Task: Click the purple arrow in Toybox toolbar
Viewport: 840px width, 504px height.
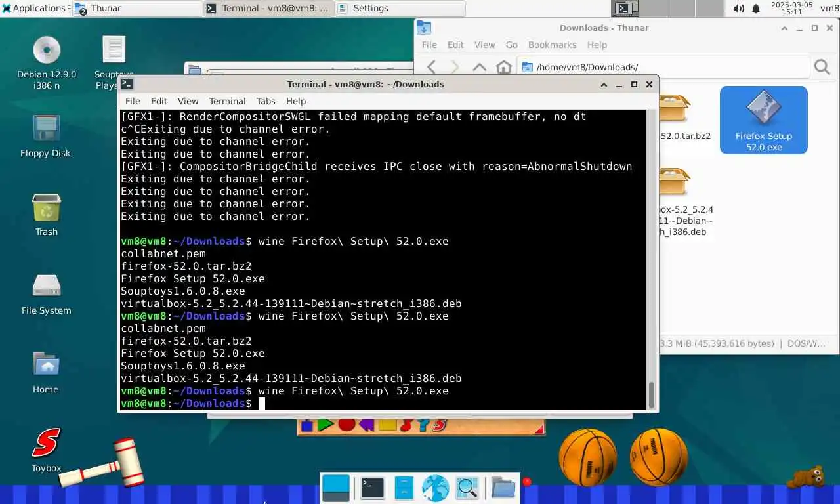Action: (366, 425)
